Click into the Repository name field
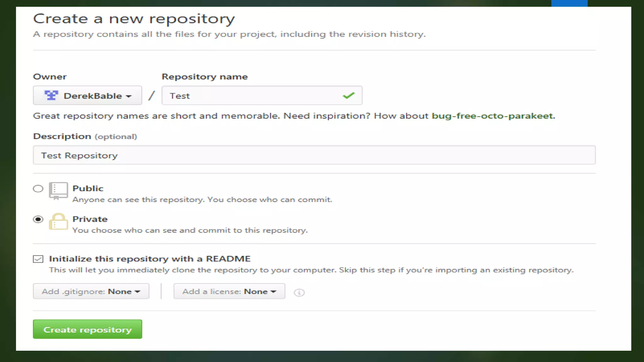 coord(252,96)
